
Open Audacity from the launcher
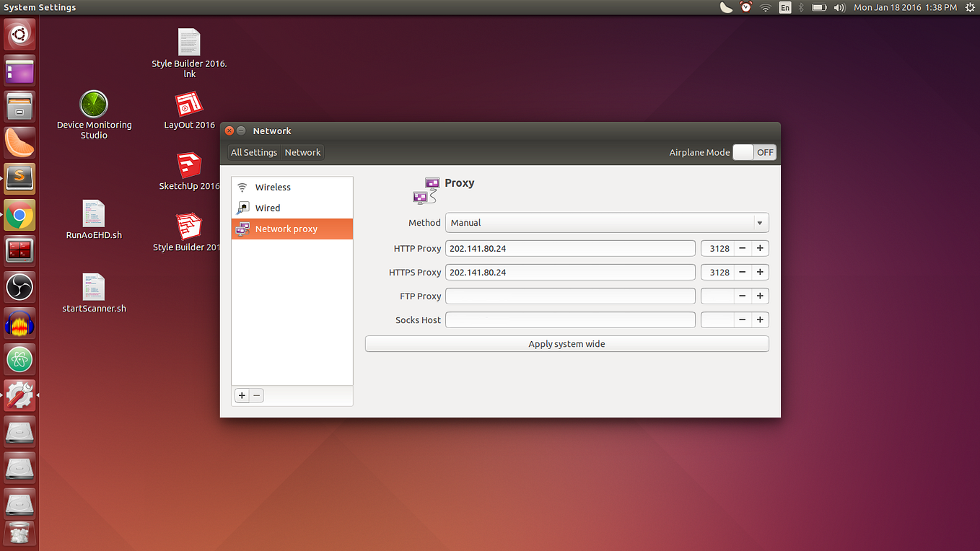[19, 323]
